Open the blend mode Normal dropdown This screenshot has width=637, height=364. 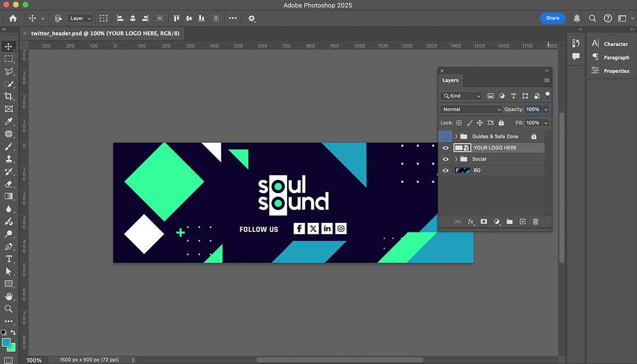[x=471, y=109]
